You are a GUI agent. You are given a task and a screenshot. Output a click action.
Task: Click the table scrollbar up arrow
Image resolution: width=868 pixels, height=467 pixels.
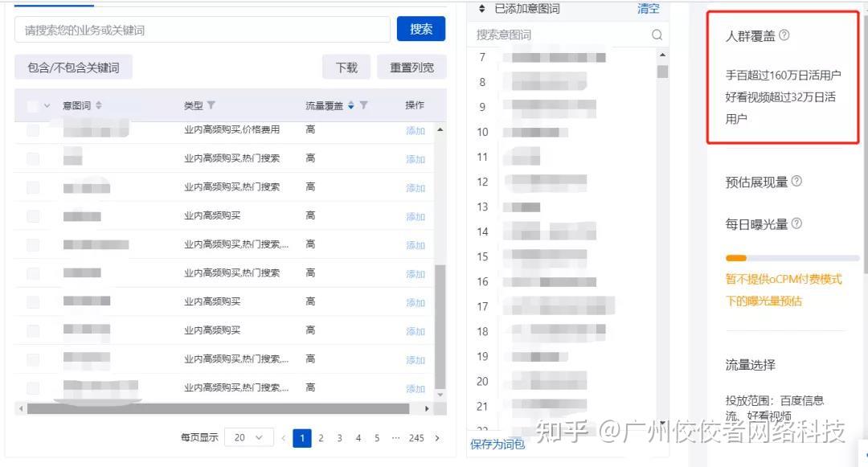click(440, 129)
